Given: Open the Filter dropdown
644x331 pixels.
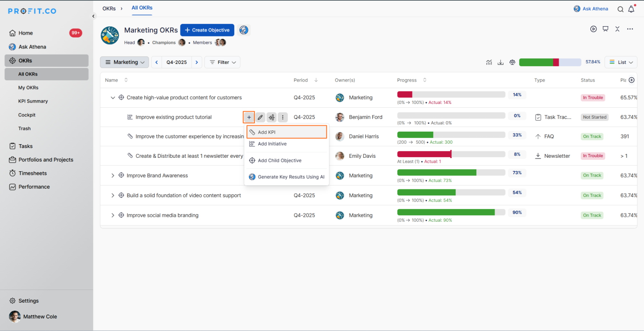Looking at the screenshot, I should (x=223, y=62).
